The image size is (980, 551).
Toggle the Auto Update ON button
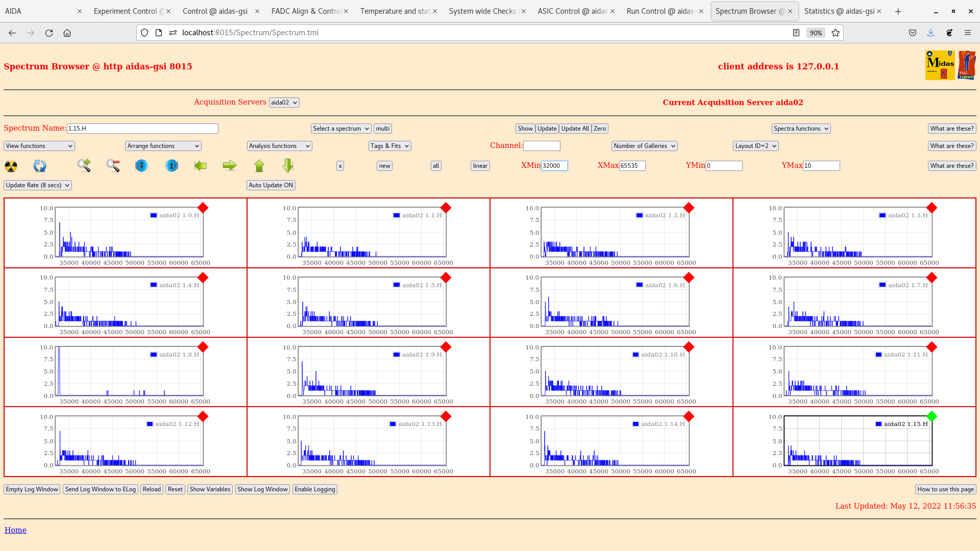click(271, 185)
